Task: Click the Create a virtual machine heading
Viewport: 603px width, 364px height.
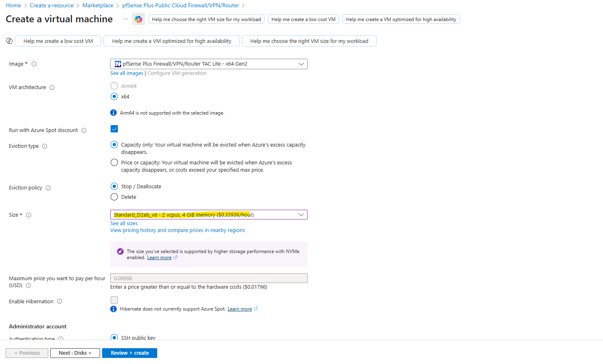Action: point(59,19)
